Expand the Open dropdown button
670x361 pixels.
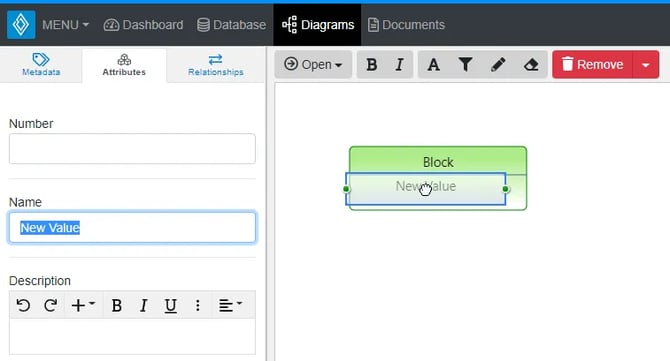313,65
